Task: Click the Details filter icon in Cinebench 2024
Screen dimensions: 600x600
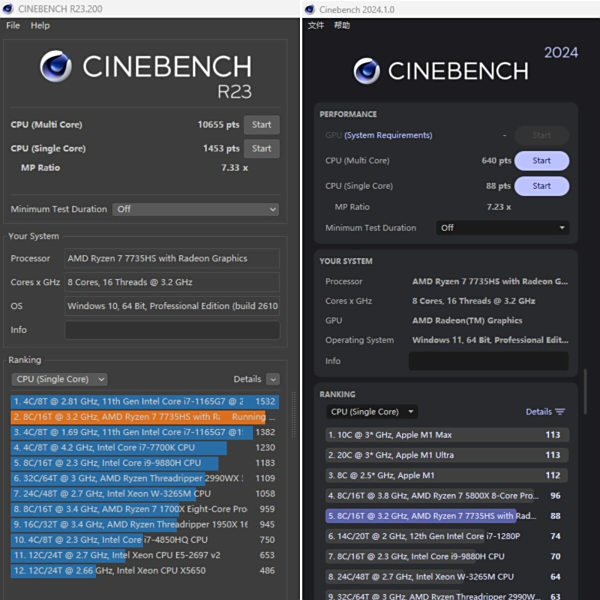Action: [x=560, y=412]
